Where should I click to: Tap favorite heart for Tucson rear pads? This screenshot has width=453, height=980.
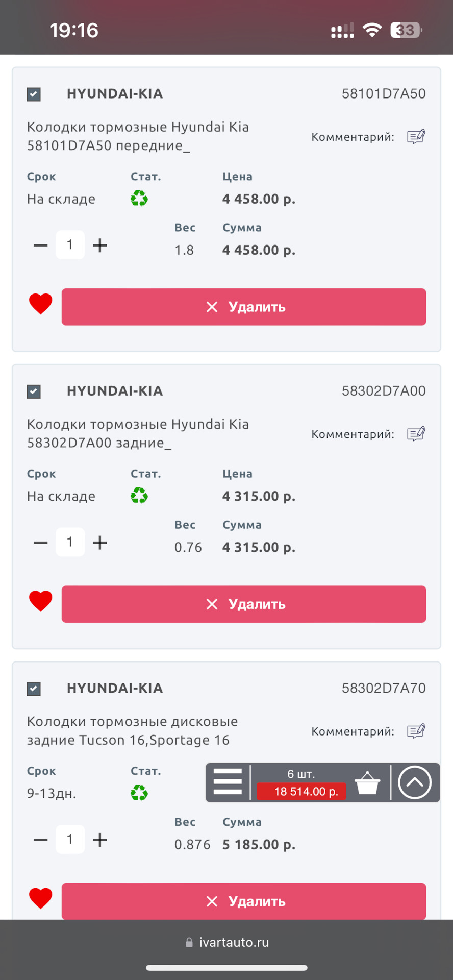click(x=41, y=898)
